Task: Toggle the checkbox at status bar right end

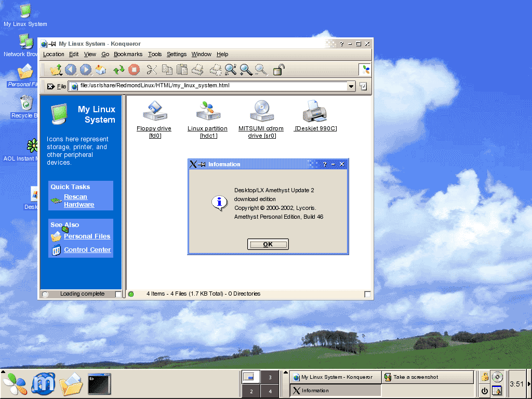Action: tap(367, 294)
